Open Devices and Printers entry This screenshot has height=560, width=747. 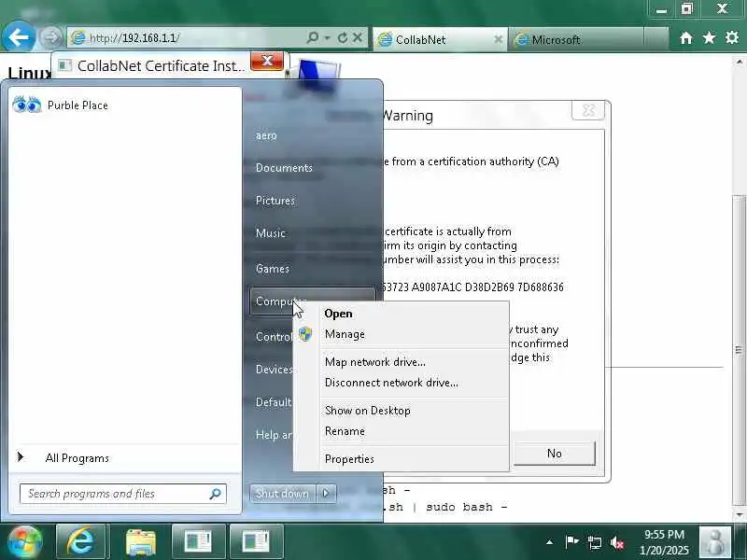click(x=274, y=370)
